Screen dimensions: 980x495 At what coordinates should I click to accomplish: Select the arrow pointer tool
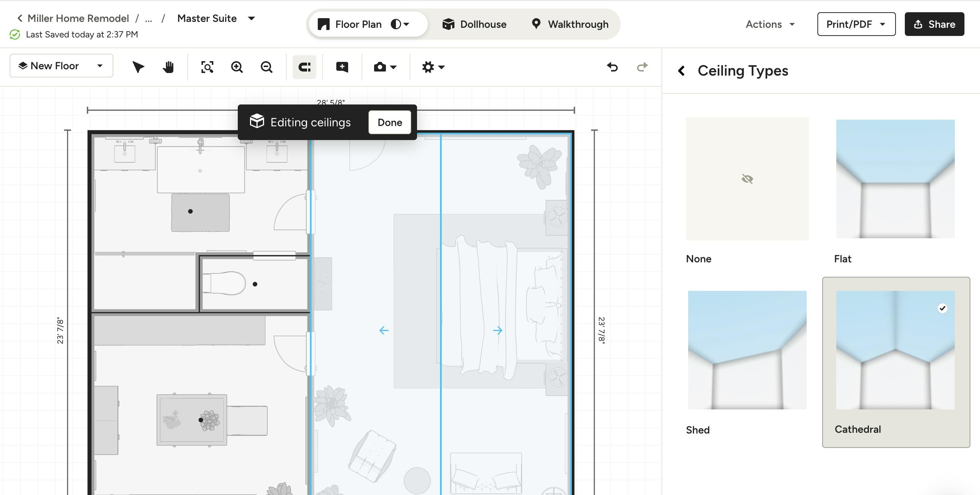click(138, 67)
